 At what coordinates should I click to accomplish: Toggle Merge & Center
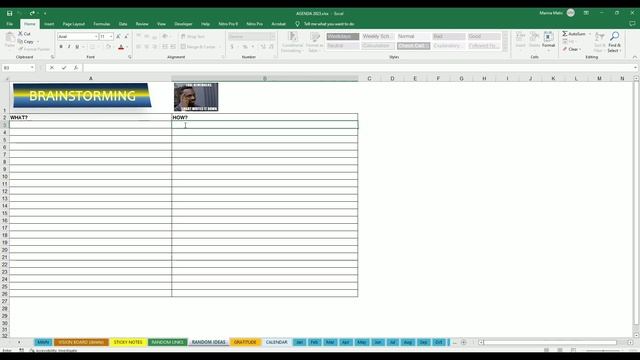[x=198, y=47]
